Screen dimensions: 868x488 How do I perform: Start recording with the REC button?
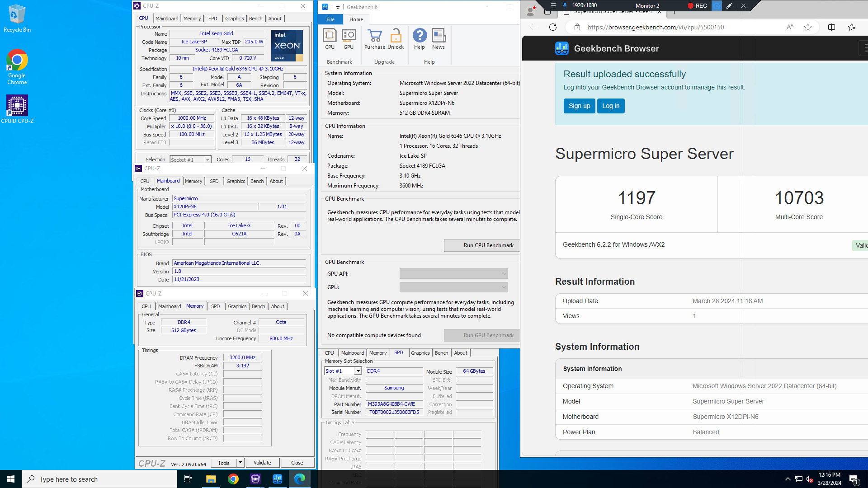pos(697,5)
